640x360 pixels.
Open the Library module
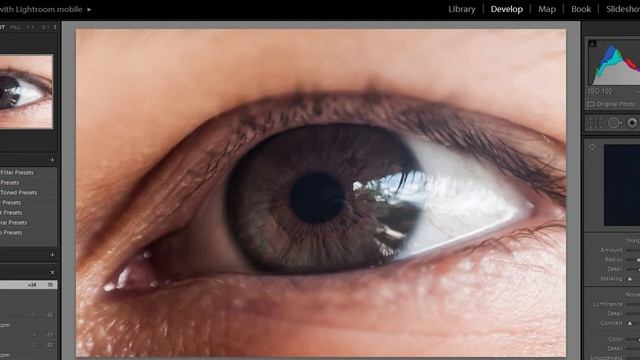462,9
